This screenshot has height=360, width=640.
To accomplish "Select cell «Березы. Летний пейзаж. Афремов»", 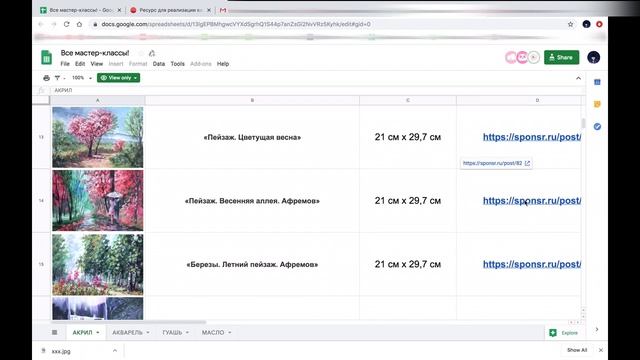I will tap(252, 264).
